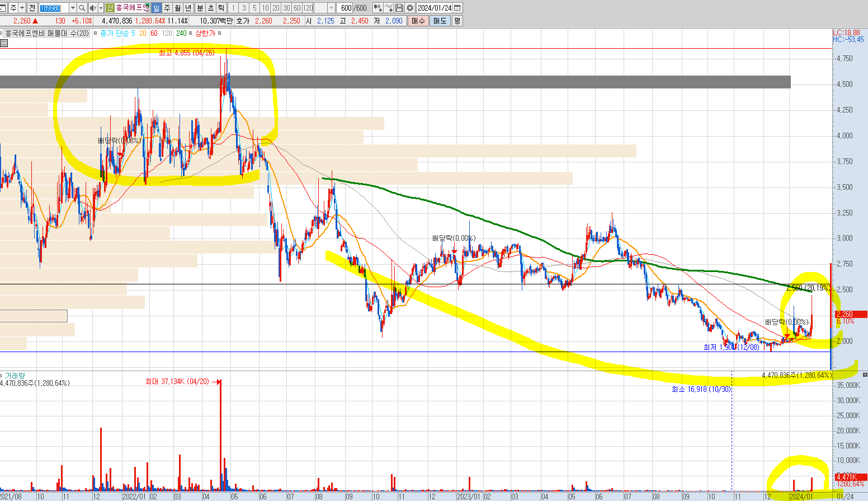
Task: Click the 최고 4,855 (04/26) high marker
Action: click(186, 53)
